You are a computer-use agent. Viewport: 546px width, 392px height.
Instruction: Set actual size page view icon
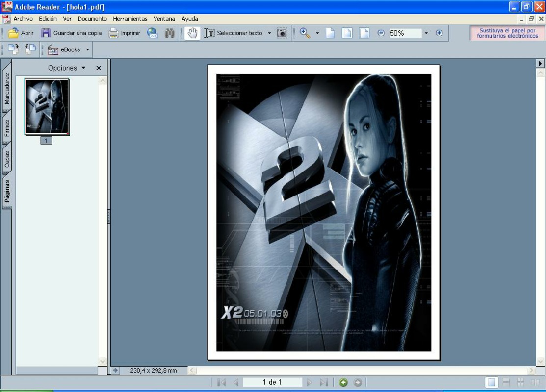point(330,33)
